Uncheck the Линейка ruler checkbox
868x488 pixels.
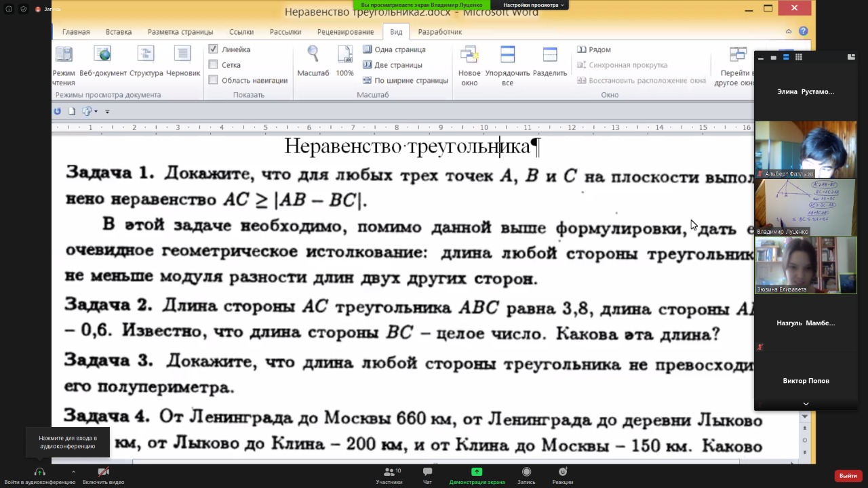pos(213,49)
